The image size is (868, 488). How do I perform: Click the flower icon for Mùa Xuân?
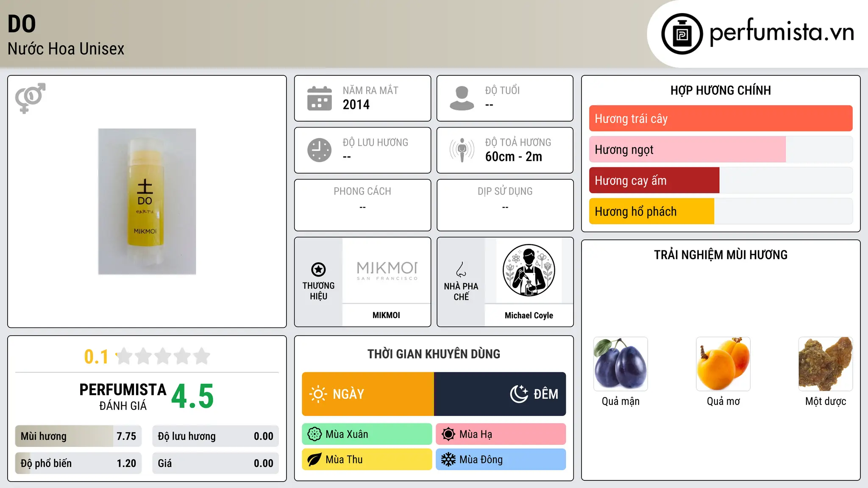(x=314, y=434)
